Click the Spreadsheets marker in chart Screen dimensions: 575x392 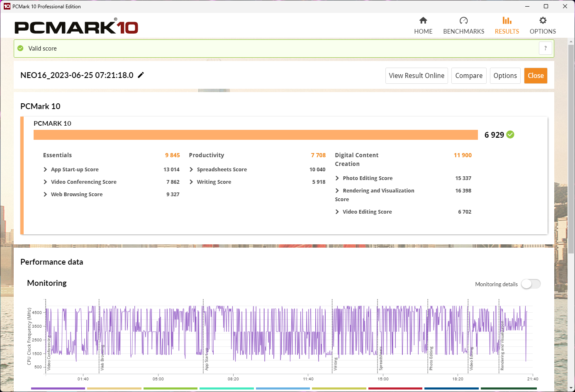tap(381, 358)
